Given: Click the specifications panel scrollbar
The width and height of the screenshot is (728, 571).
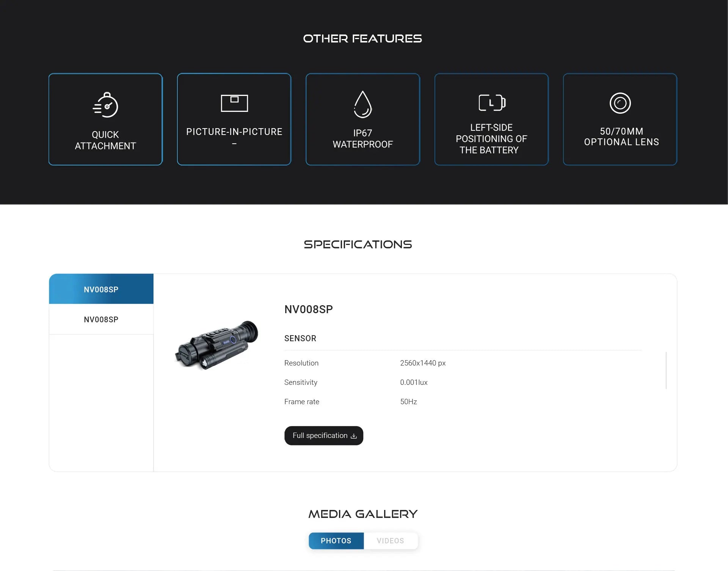Looking at the screenshot, I should click(x=666, y=370).
